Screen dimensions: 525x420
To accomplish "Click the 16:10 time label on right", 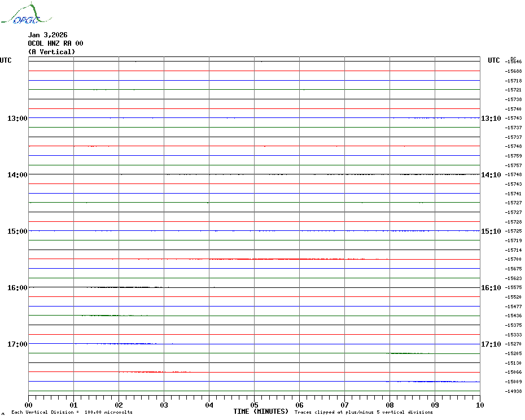I will point(491,288).
